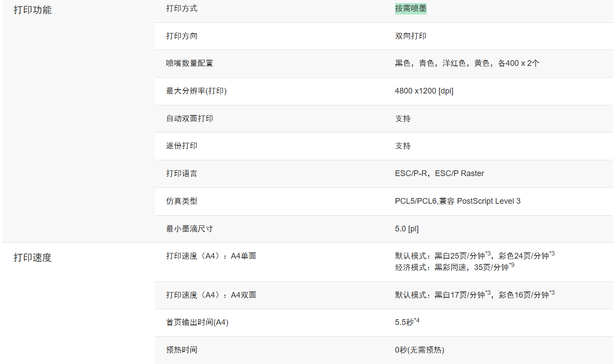This screenshot has width=613, height=364.
Task: Open footnote *9 after 经济模式 speed
Action: (511, 265)
